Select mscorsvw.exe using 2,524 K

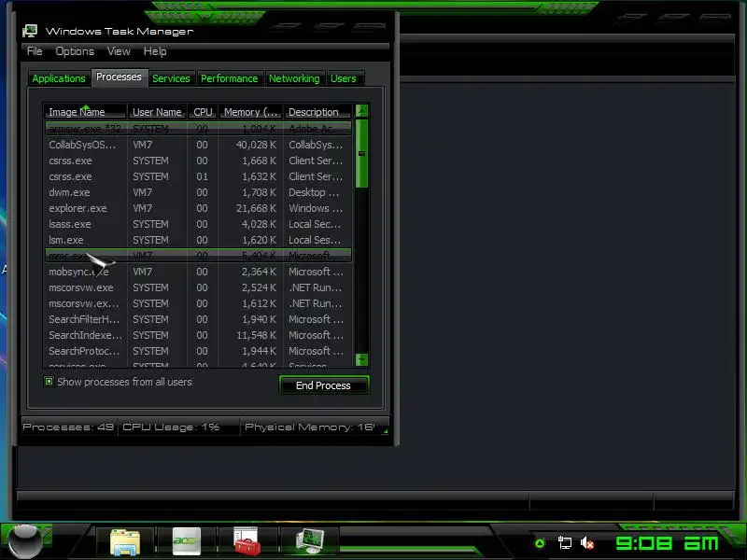click(198, 287)
